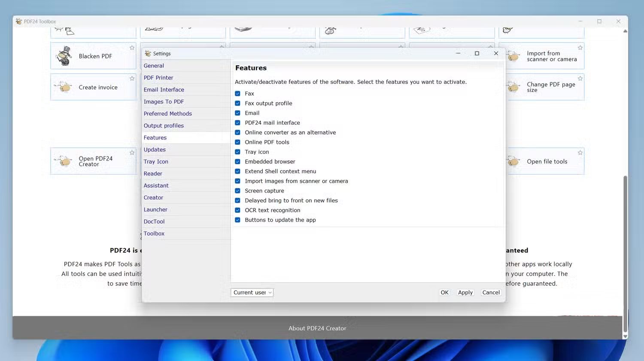
Task: Star the Open file tools tile as favorite
Action: 580,153
